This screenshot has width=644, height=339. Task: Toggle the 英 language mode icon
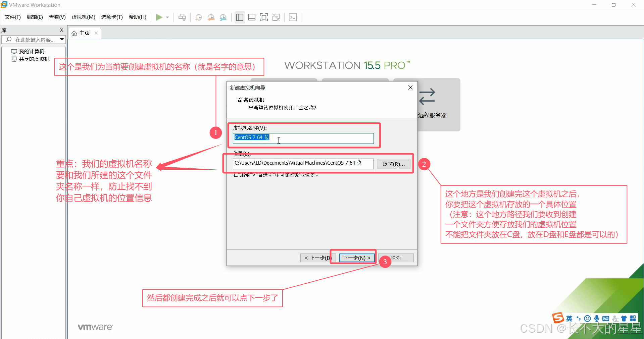pyautogui.click(x=569, y=319)
